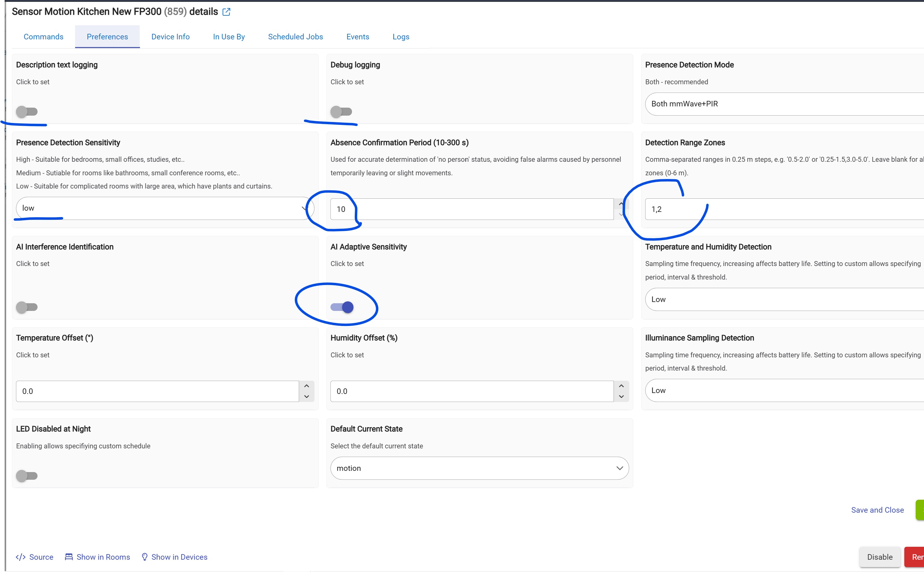The image size is (924, 572).
Task: Switch to the In Use By tab
Action: [x=229, y=37]
